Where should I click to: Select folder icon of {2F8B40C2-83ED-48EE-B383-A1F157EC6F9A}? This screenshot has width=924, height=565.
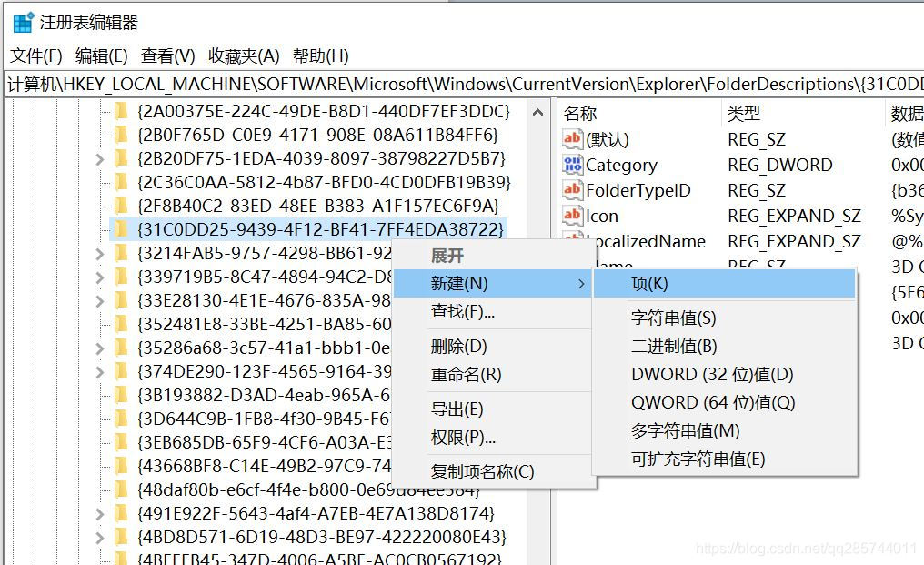click(x=121, y=206)
